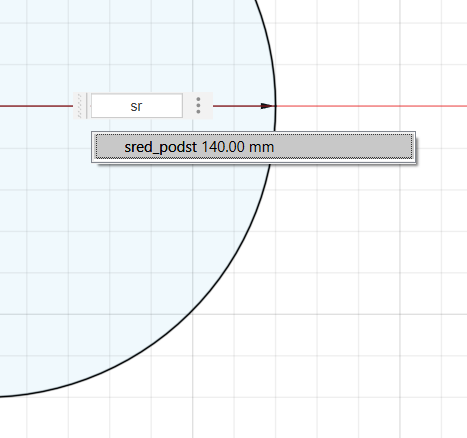Select dimension line between options icon and arrowhead
Image resolution: width=467 pixels, height=438 pixels.
click(237, 106)
